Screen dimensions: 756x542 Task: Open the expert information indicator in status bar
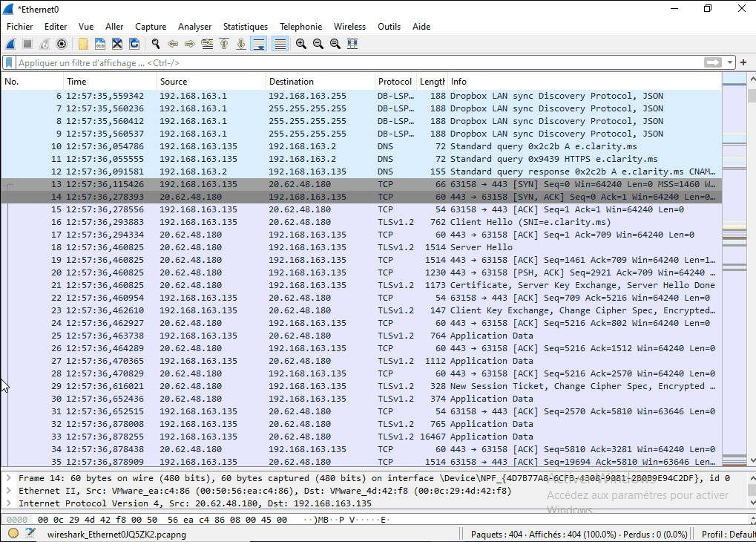point(13,534)
